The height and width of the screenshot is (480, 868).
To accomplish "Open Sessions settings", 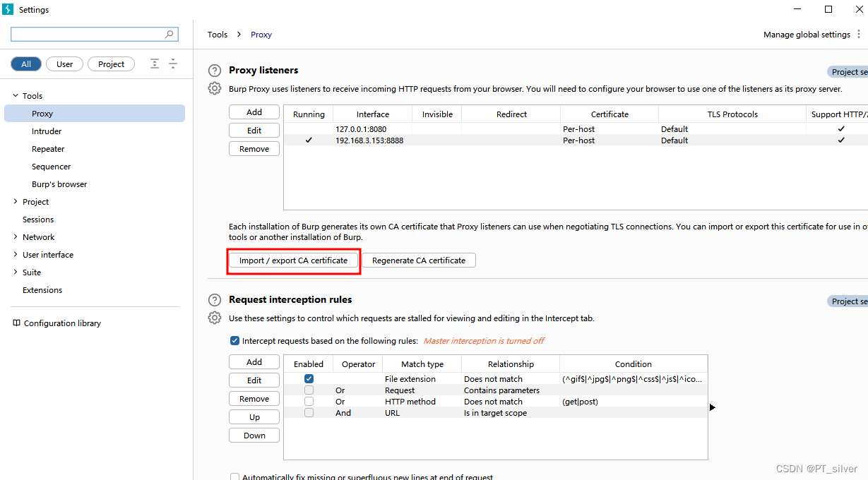I will [38, 220].
